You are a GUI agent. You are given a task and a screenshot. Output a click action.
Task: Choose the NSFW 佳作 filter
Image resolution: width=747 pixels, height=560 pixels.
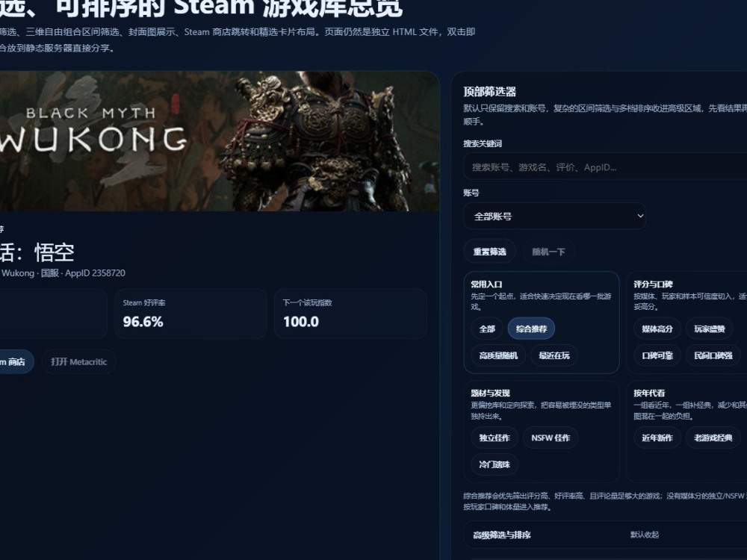click(x=551, y=438)
